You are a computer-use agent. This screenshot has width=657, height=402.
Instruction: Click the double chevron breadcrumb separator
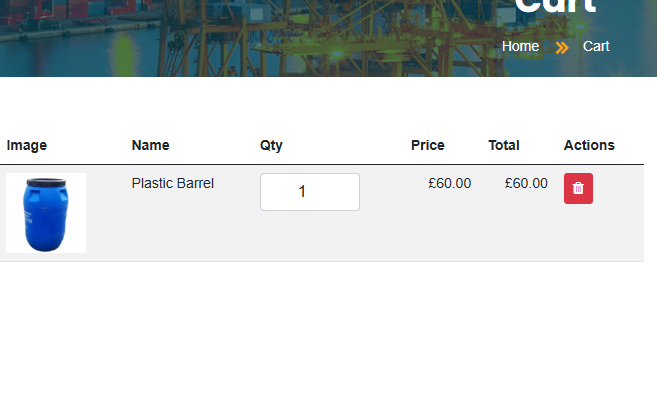pos(562,47)
